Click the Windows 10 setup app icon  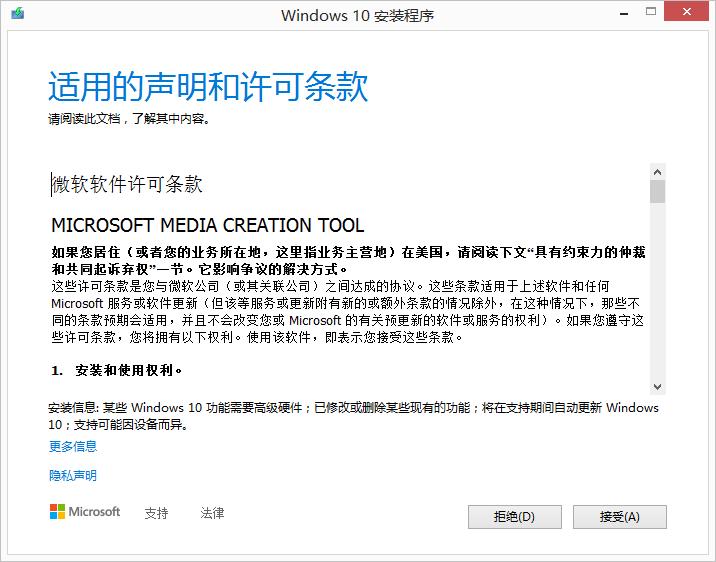pyautogui.click(x=18, y=13)
